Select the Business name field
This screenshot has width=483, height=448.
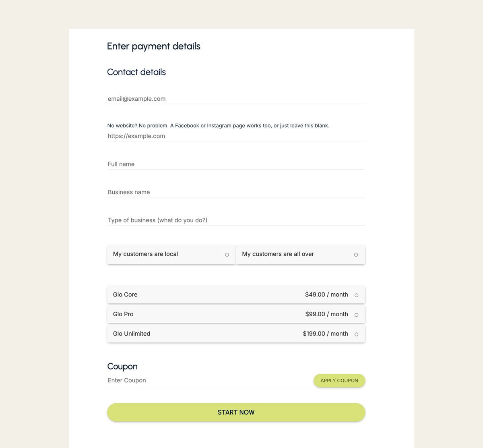tap(236, 192)
